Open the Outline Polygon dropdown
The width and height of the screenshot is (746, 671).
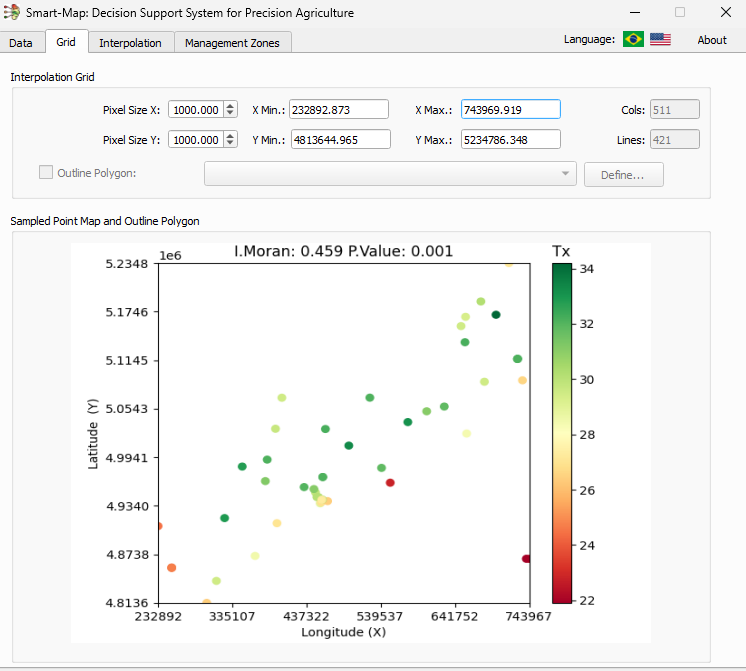tap(390, 174)
